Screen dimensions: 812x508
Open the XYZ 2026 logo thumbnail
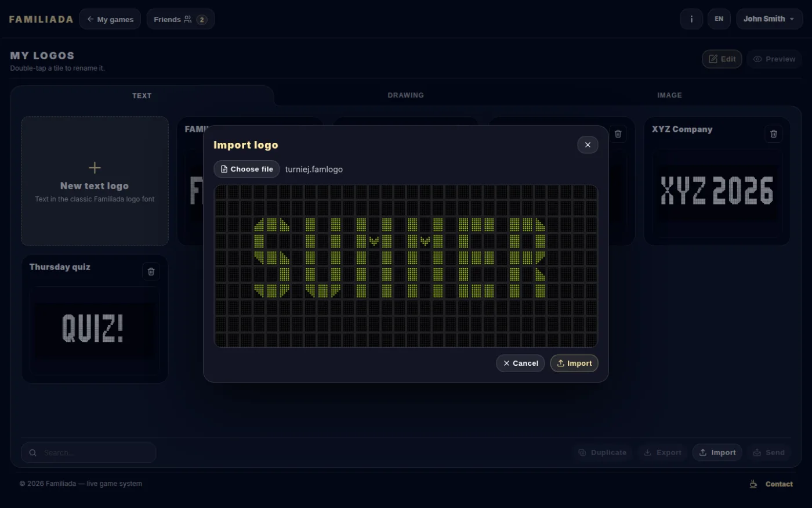(717, 191)
